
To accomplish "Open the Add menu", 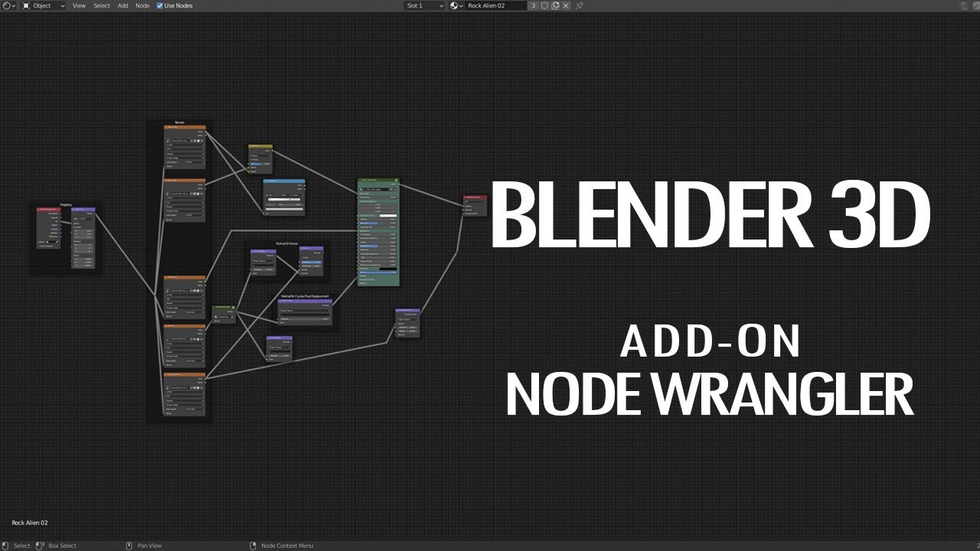I will [x=122, y=5].
